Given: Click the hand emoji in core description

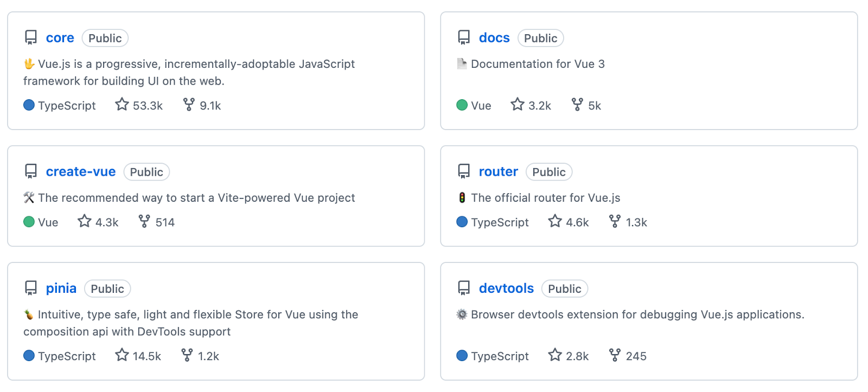Looking at the screenshot, I should (29, 64).
